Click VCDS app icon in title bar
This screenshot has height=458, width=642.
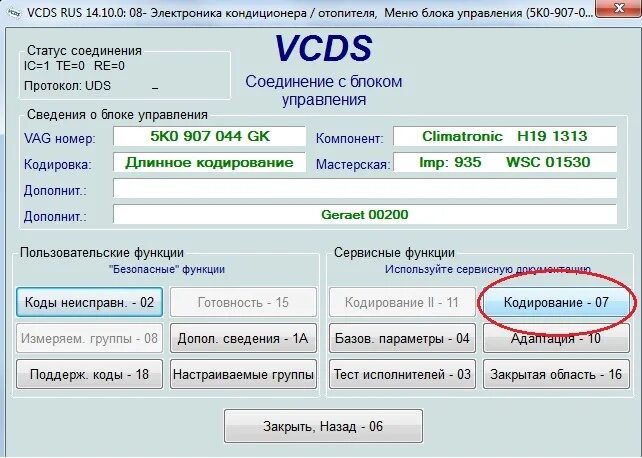14,13
